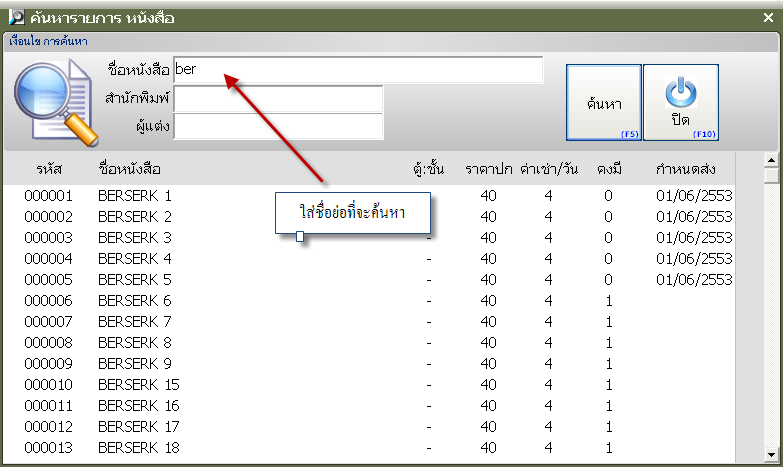Click the ตู้:ชั้น column header

[428, 169]
